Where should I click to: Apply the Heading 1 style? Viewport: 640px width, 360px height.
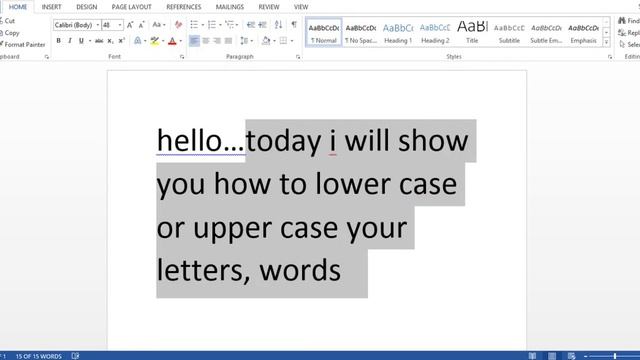[x=398, y=33]
